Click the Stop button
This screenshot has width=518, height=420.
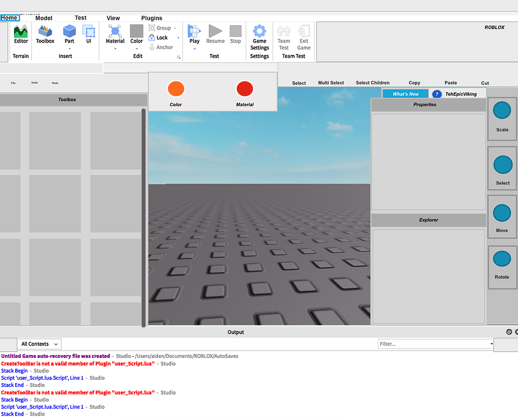point(236,34)
